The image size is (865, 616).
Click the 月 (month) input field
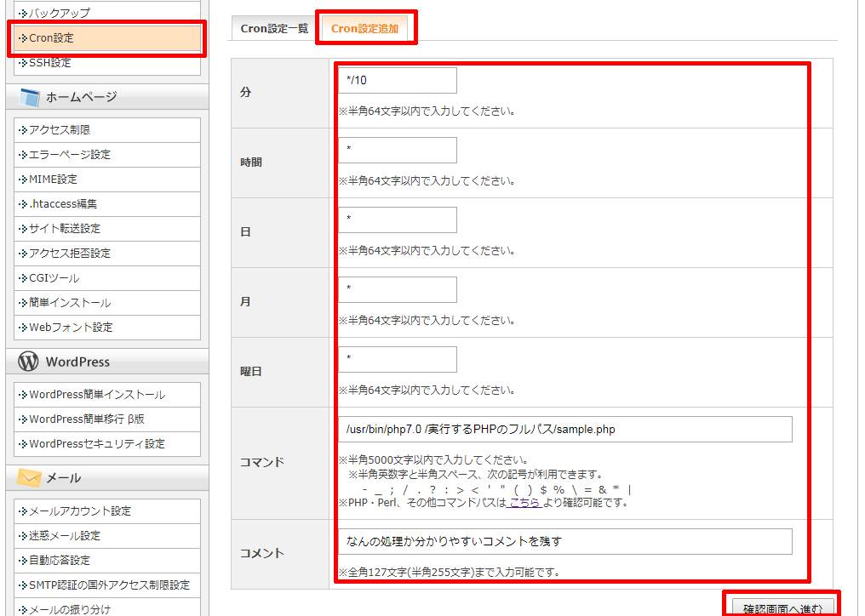point(397,289)
